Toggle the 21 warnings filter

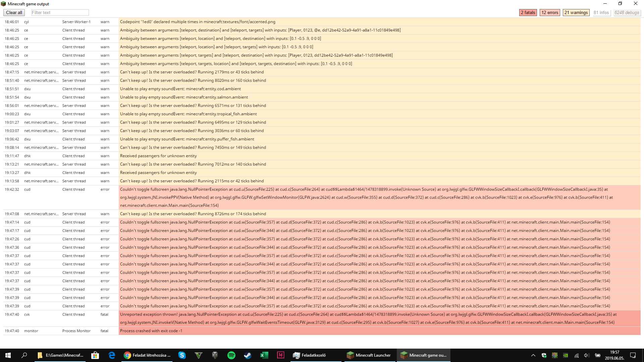[x=576, y=13]
